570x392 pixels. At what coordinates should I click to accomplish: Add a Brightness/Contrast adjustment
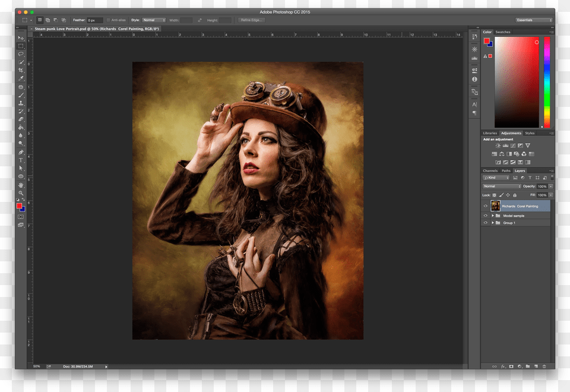coord(498,146)
